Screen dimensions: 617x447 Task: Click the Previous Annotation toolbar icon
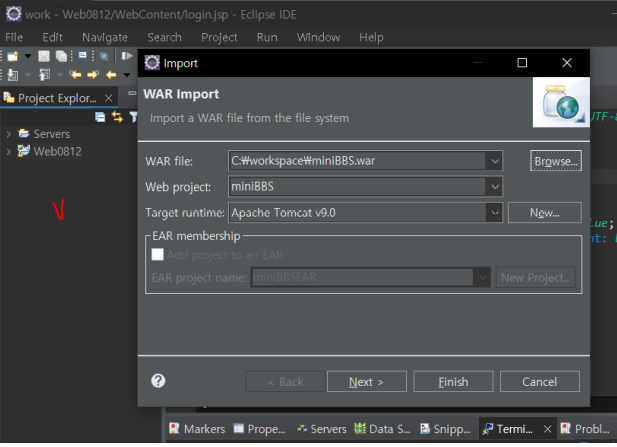(x=44, y=74)
